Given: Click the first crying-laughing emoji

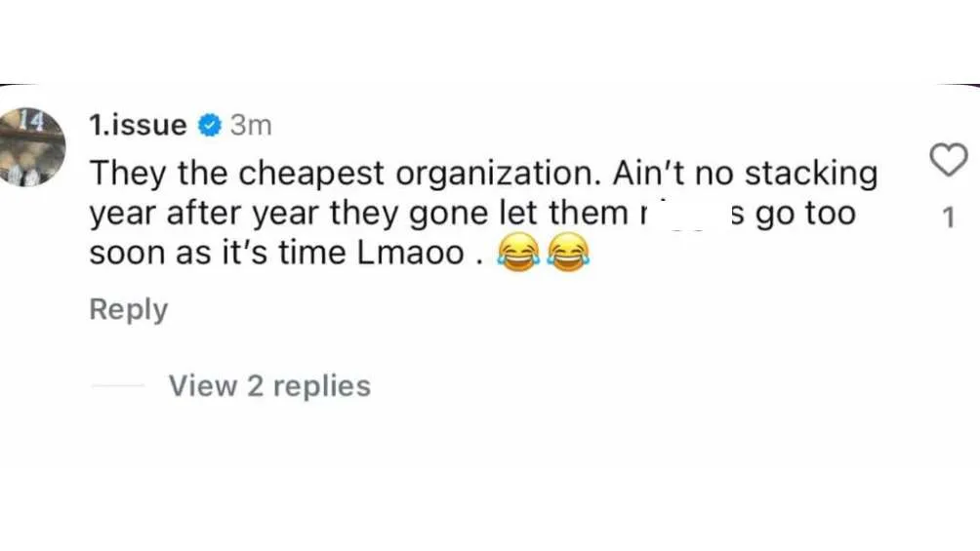Looking at the screenshot, I should pos(517,256).
